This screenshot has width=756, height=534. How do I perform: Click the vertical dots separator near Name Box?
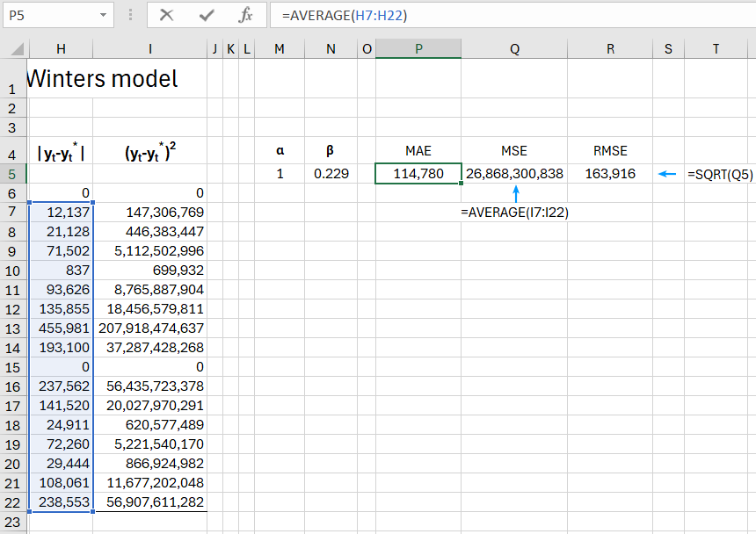click(128, 15)
